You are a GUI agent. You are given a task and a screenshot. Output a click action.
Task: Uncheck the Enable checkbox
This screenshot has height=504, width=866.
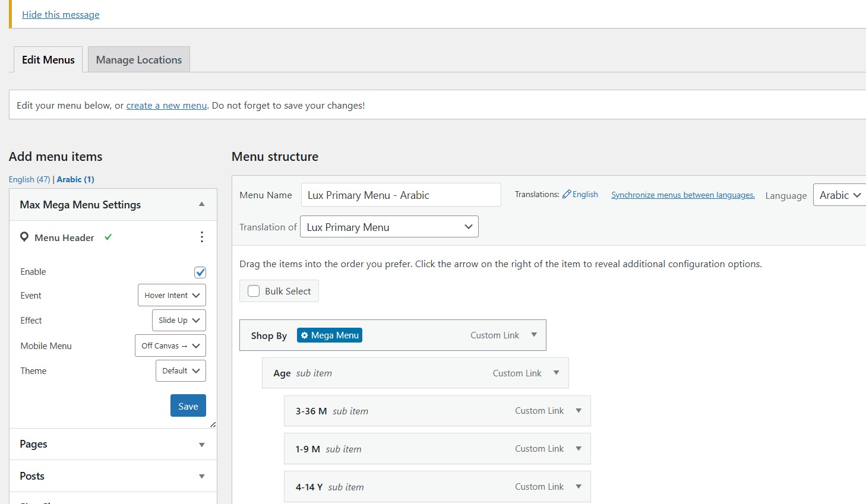pyautogui.click(x=200, y=272)
